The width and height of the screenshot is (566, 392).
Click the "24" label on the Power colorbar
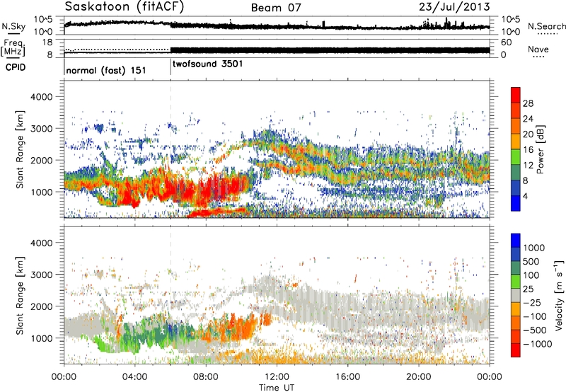(x=528, y=119)
